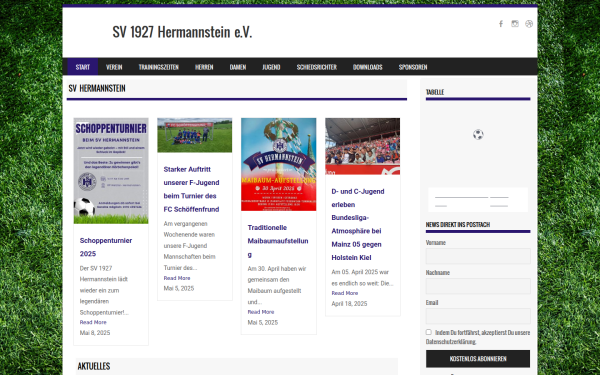
Task: Click the SV HERMANNSTEIN section heading
Action: coord(97,88)
